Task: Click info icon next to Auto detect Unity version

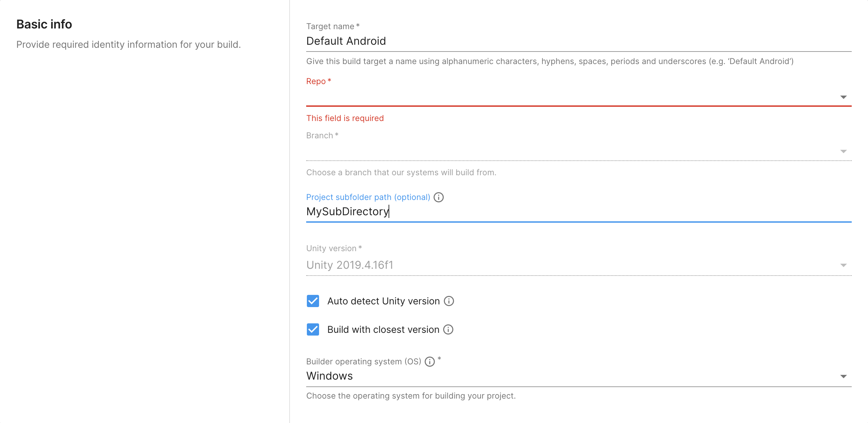Action: click(449, 301)
